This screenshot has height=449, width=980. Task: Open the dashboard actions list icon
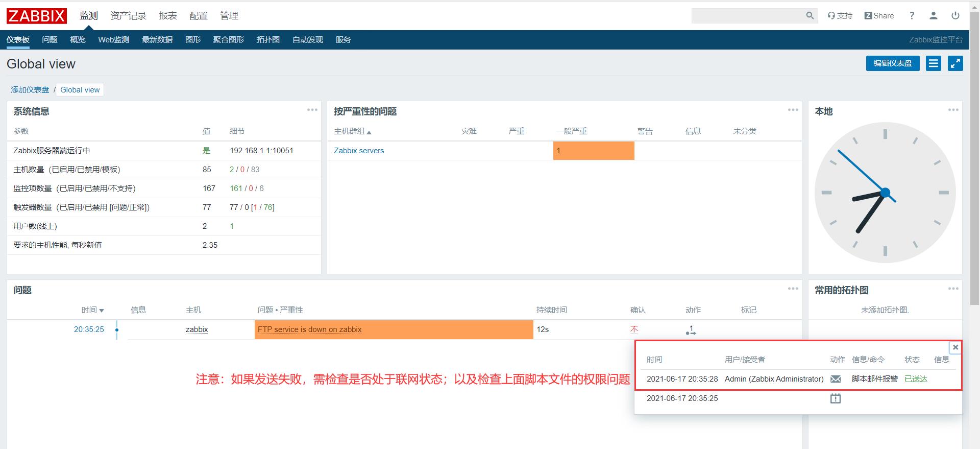pyautogui.click(x=934, y=63)
